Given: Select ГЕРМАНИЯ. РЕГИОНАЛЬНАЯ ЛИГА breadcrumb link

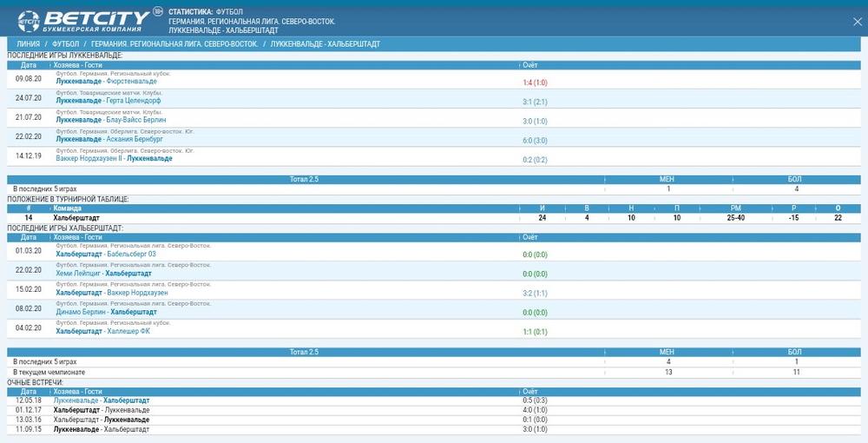Looking at the screenshot, I should pos(174,43).
